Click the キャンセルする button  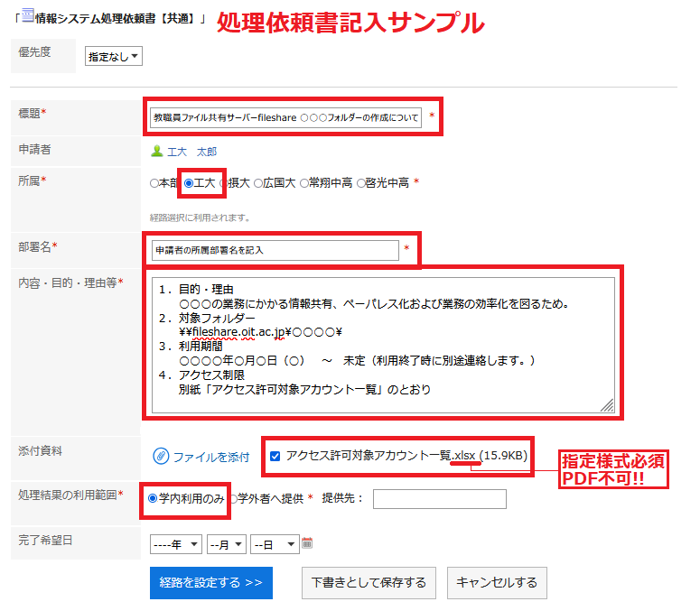pos(497,582)
